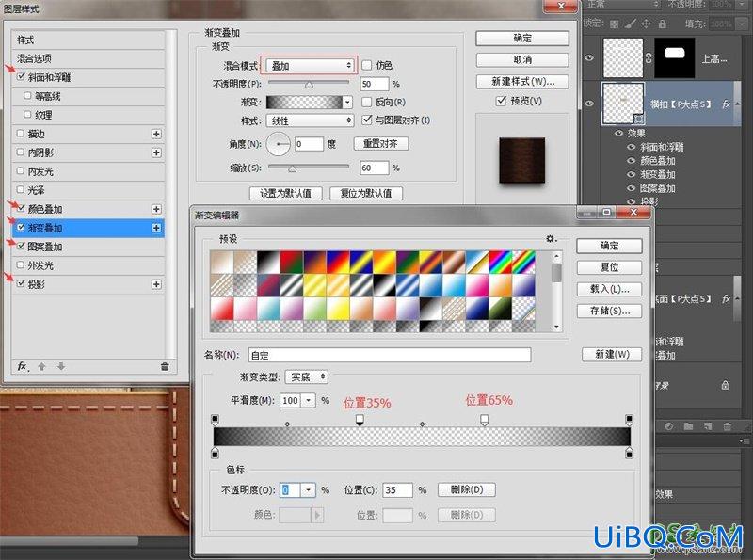
Task: Click the plus icon beside 内阴影
Action: point(156,152)
